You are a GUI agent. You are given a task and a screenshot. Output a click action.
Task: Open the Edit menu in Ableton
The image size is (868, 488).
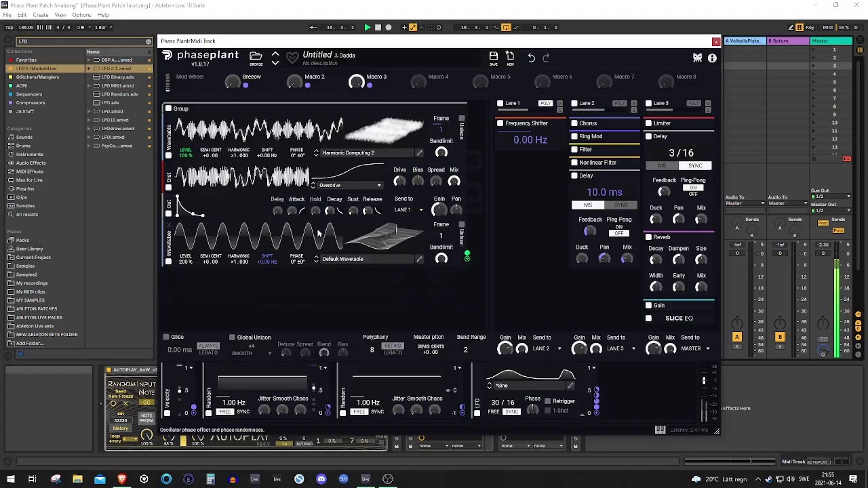pyautogui.click(x=22, y=15)
